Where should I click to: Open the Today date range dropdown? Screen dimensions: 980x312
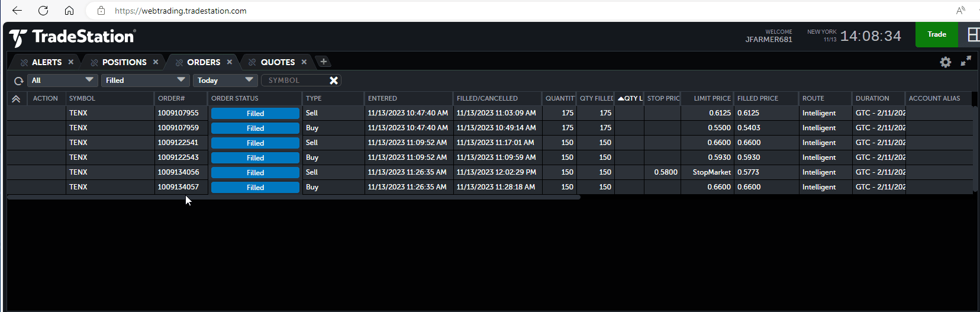(x=225, y=81)
